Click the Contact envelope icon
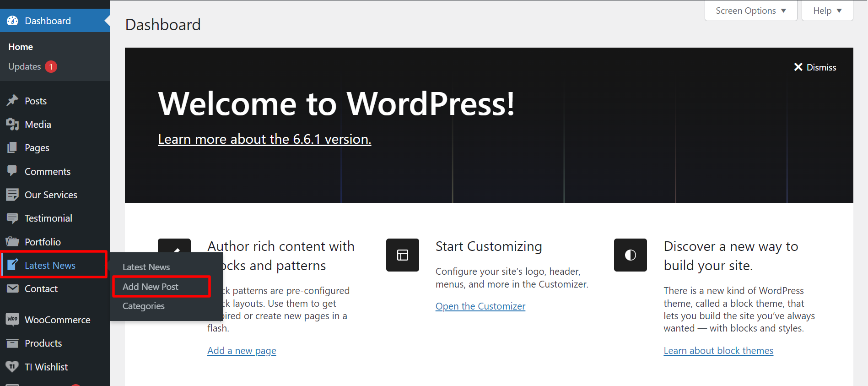The width and height of the screenshot is (868, 386). tap(12, 288)
